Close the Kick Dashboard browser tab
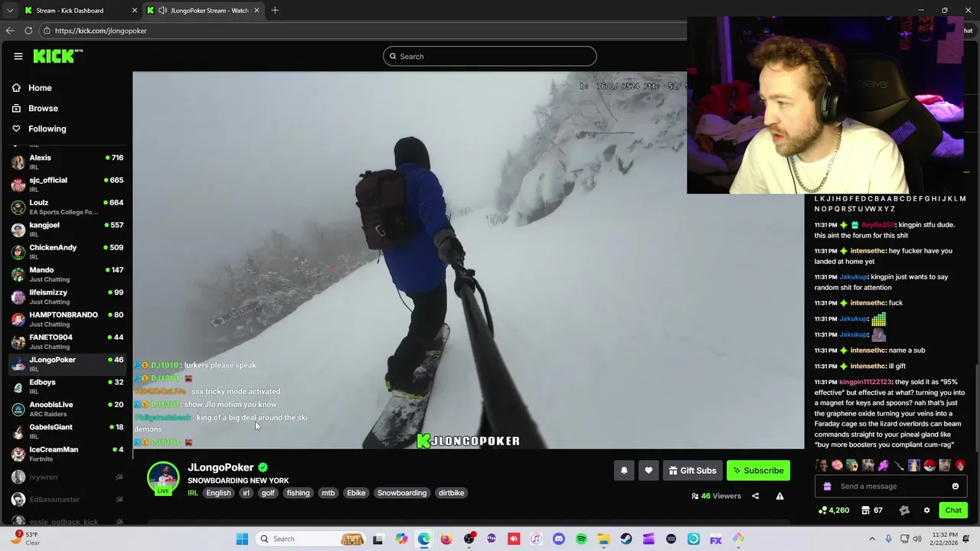The image size is (980, 551). [x=135, y=11]
